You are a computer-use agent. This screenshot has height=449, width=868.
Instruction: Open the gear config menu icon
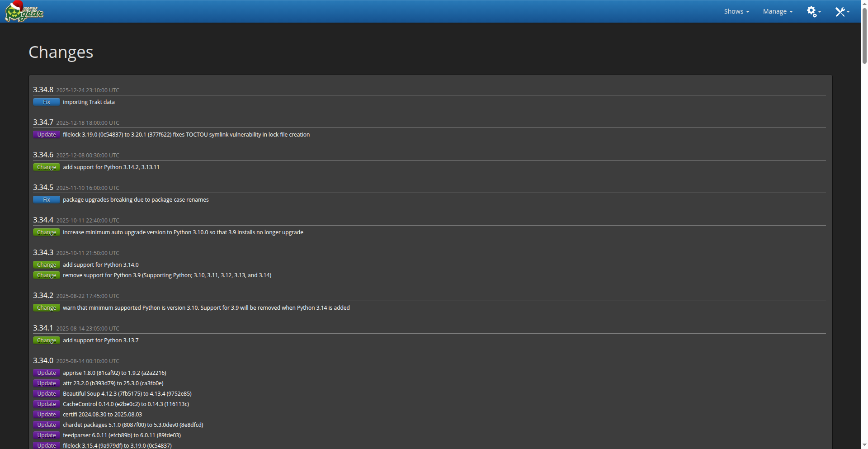813,11
